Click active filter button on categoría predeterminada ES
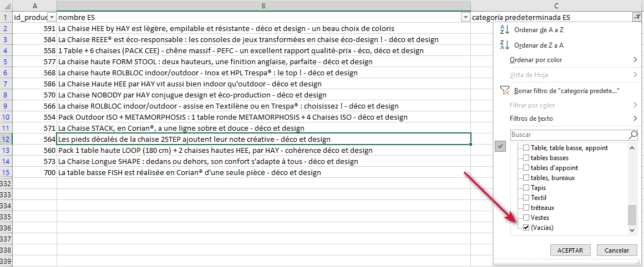Image resolution: width=644 pixels, height=267 pixels. coord(637,17)
